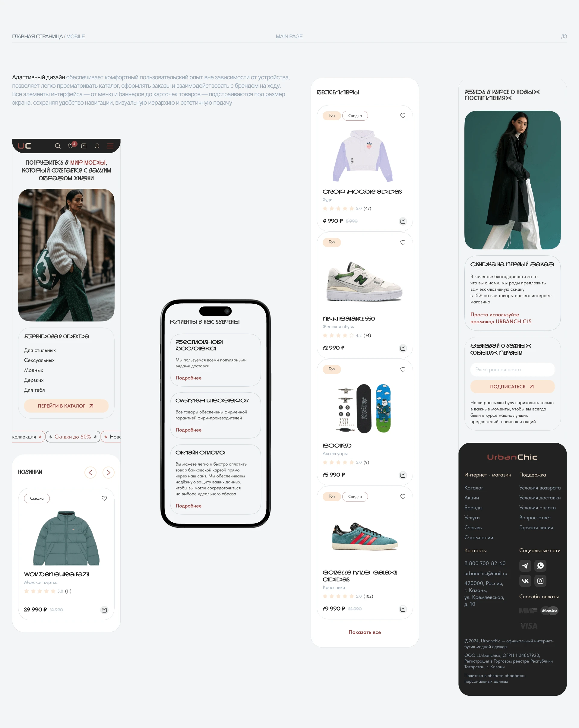Click the 'Показать все' link
Viewport: 579px width, 728px height.
365,632
